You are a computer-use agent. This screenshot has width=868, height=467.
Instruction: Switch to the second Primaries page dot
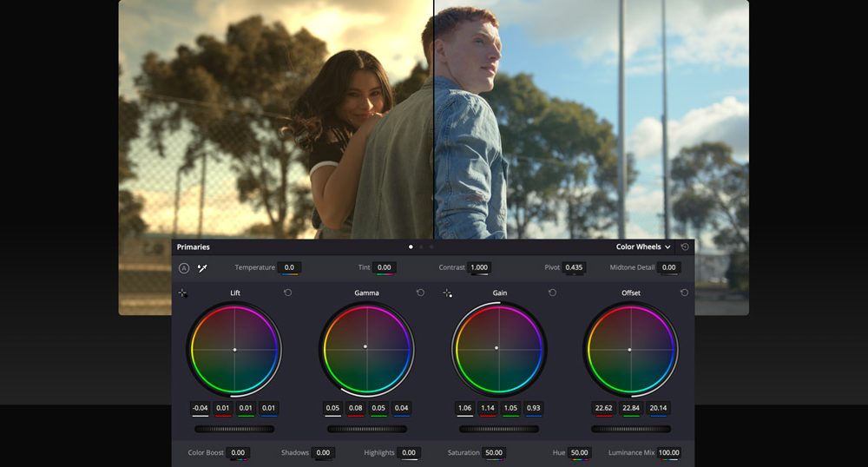421,247
